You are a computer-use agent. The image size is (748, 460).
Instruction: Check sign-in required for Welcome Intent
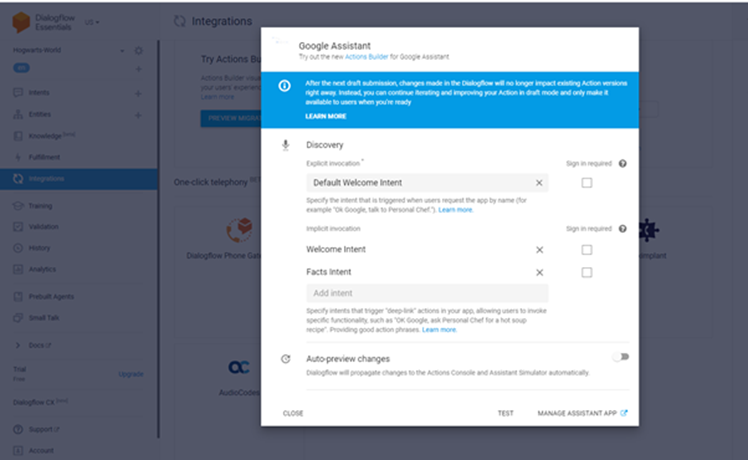click(x=586, y=250)
